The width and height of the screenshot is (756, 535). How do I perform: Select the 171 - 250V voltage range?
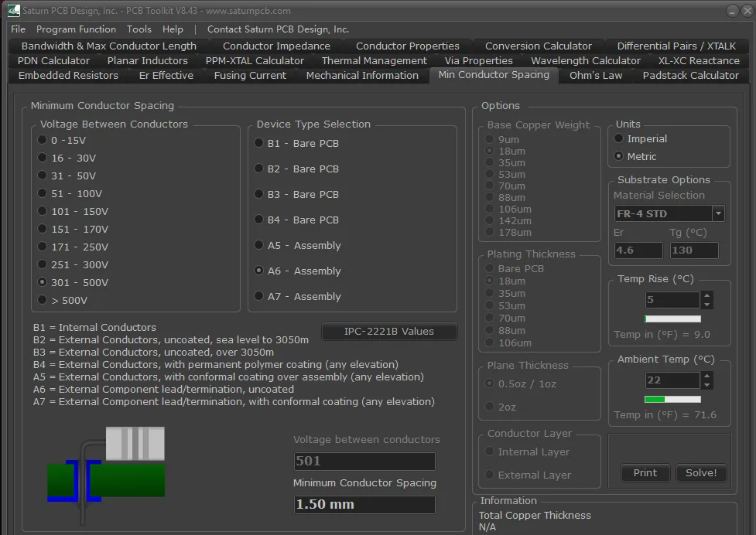point(73,247)
